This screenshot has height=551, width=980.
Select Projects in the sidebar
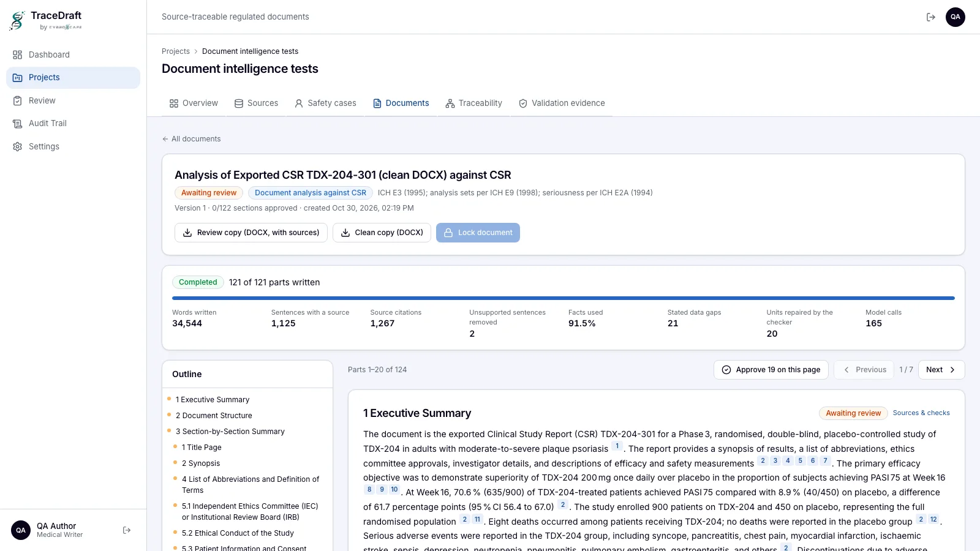point(73,78)
